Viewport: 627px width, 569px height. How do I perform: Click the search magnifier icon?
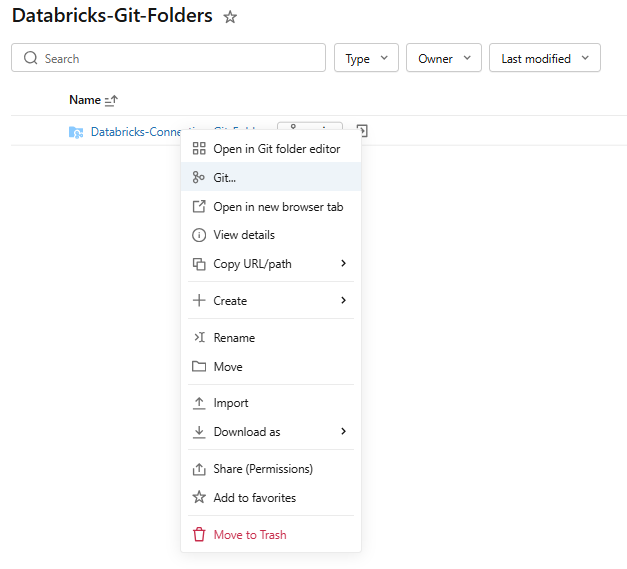tap(30, 58)
